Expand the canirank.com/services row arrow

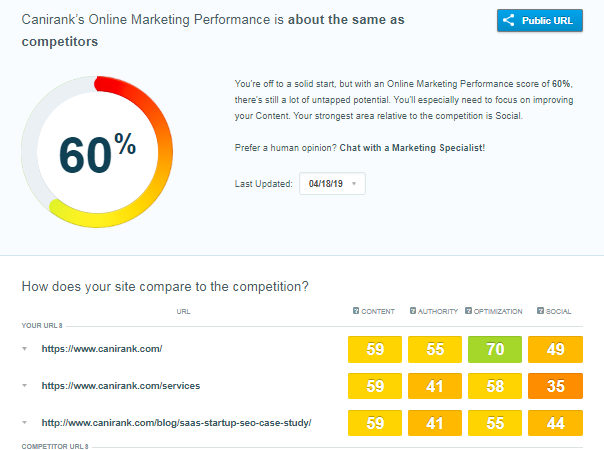25,386
